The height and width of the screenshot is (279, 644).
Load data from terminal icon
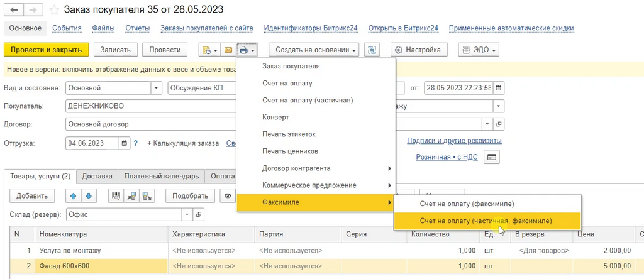[131, 196]
